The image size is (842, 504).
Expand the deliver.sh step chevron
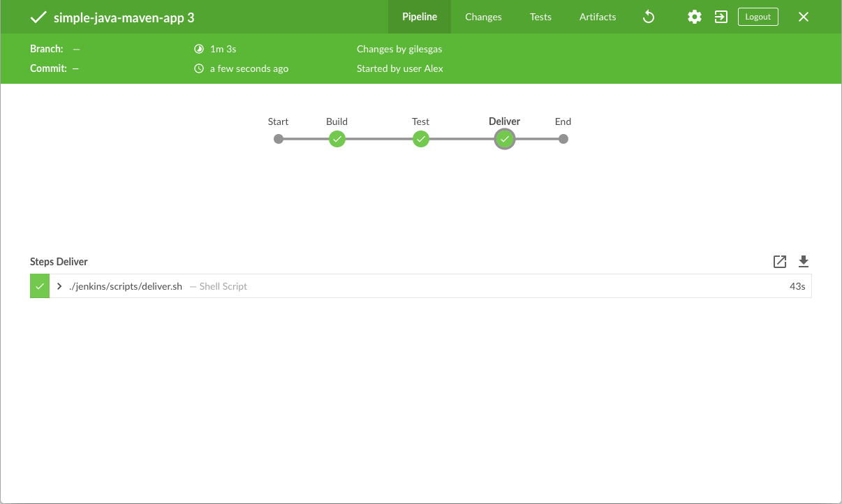[60, 286]
